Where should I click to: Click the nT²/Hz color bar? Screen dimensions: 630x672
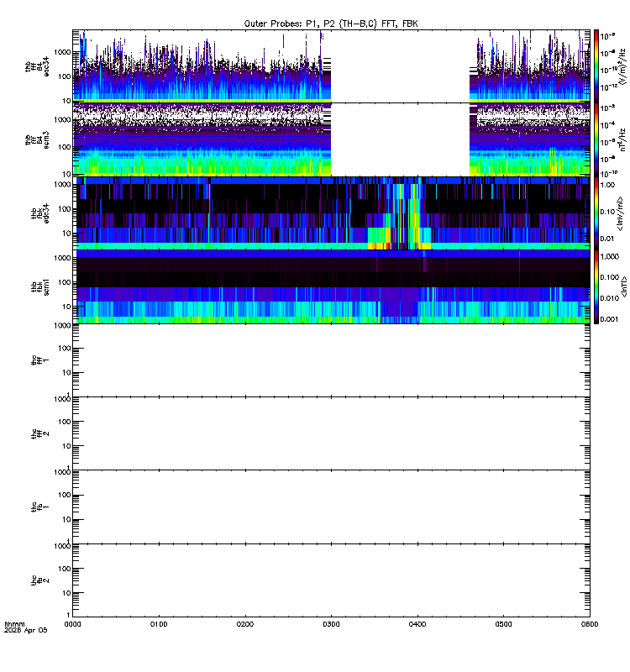coord(596,139)
